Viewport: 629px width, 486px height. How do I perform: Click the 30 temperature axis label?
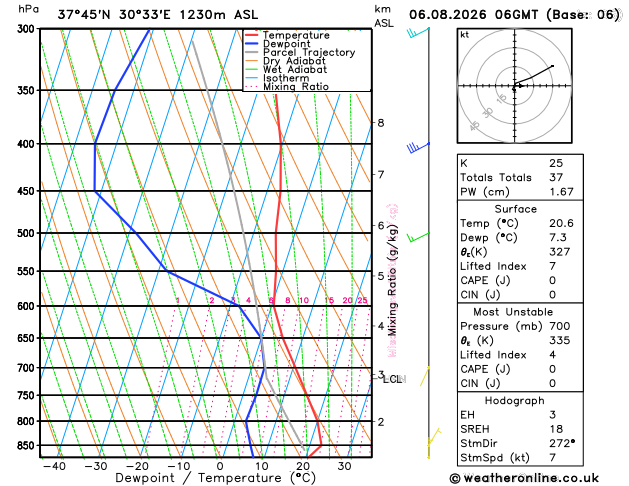coord(344,466)
